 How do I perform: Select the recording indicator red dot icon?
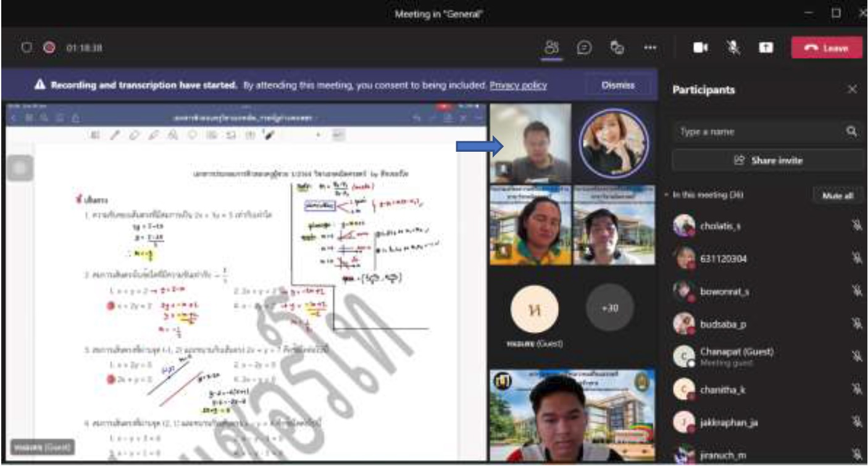point(49,48)
